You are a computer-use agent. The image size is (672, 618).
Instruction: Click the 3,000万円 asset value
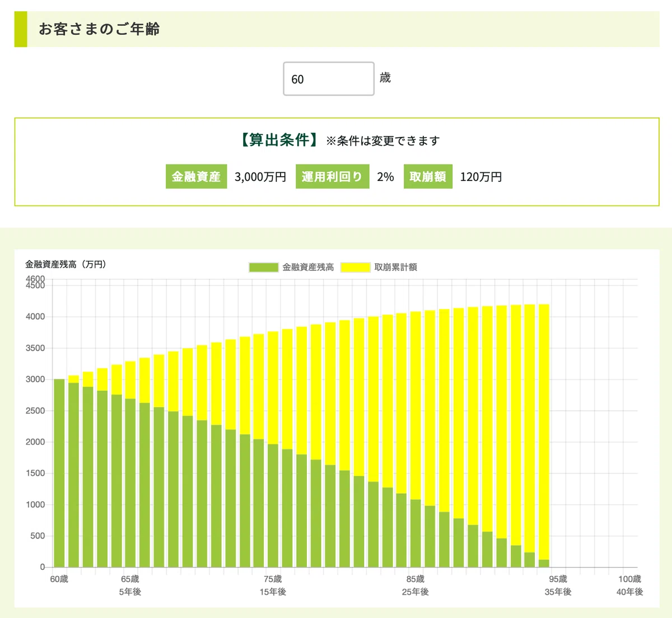pyautogui.click(x=260, y=177)
